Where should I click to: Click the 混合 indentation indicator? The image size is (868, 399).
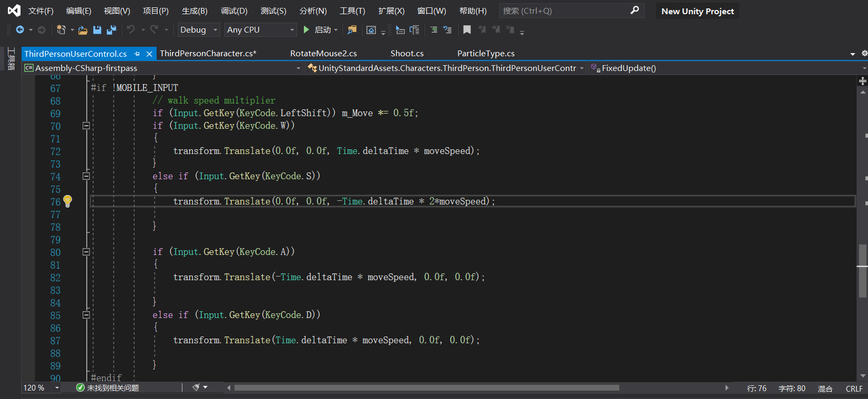coord(825,388)
